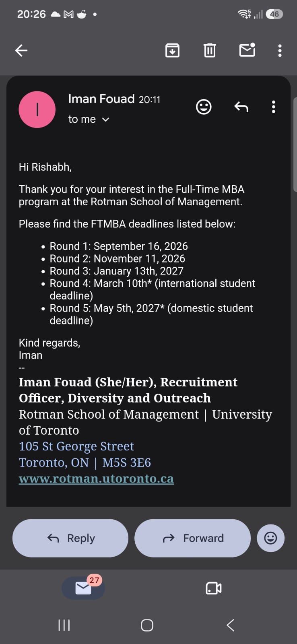The width and height of the screenshot is (297, 644).
Task: Open Iman Fouad's pink avatar
Action: coord(37,109)
